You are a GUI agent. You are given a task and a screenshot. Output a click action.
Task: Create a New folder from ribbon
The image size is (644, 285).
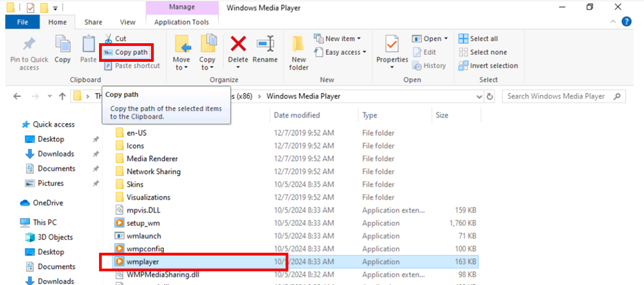click(299, 52)
